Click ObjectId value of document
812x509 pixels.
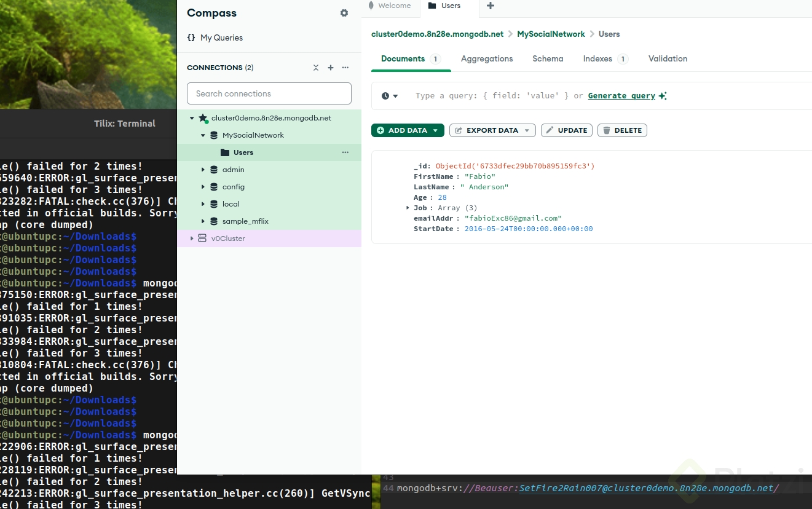click(515, 166)
